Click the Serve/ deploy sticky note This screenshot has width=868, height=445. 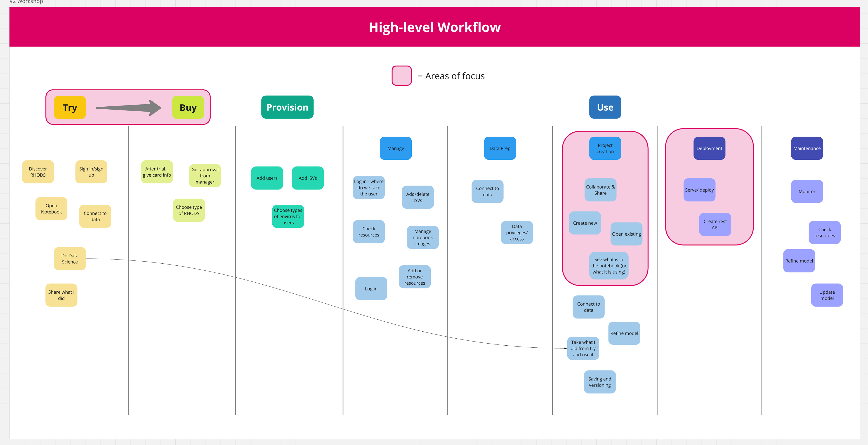[700, 190]
